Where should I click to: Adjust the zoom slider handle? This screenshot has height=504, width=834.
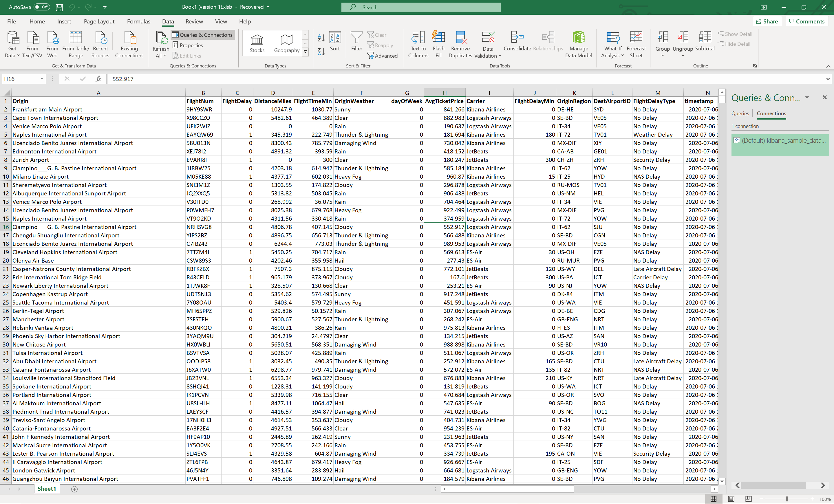787,499
